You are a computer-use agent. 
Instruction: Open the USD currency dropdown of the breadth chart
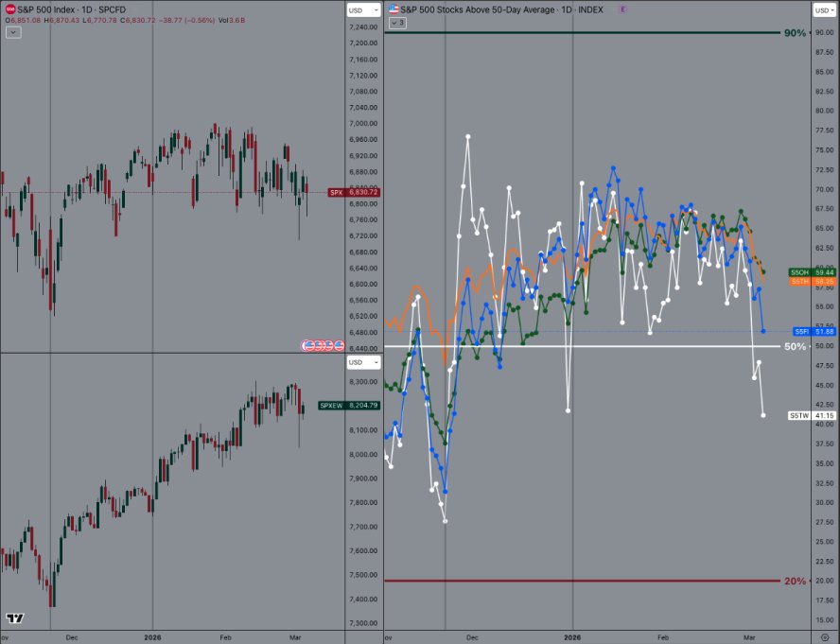point(825,10)
